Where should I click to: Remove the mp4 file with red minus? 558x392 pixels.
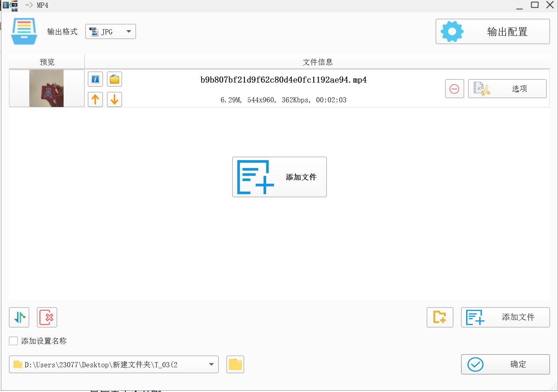pos(454,89)
